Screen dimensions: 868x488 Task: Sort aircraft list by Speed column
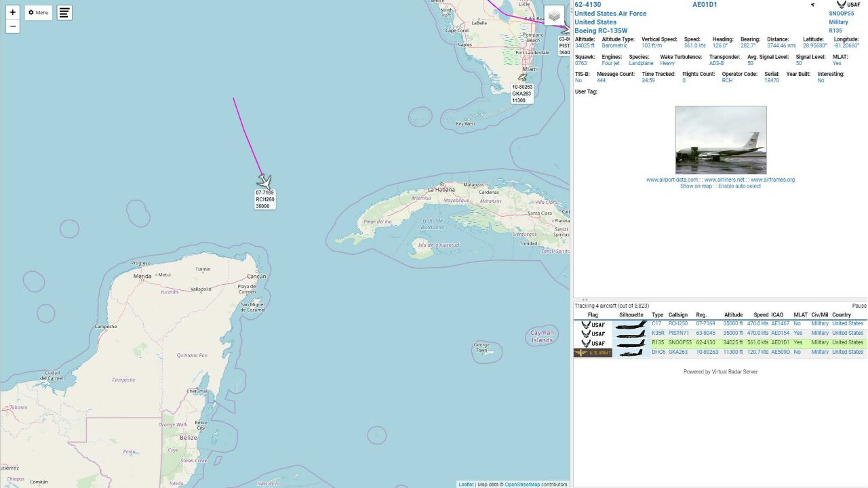tap(761, 315)
